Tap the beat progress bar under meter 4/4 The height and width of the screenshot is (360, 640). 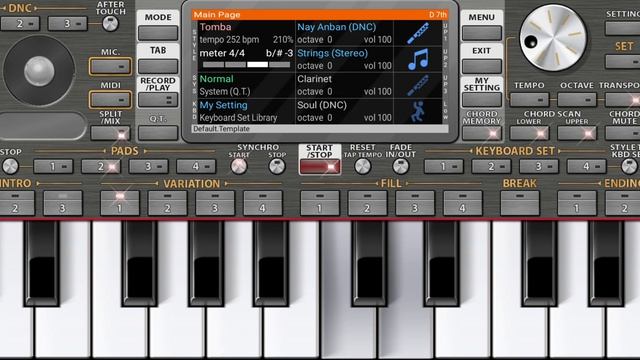pos(246,64)
